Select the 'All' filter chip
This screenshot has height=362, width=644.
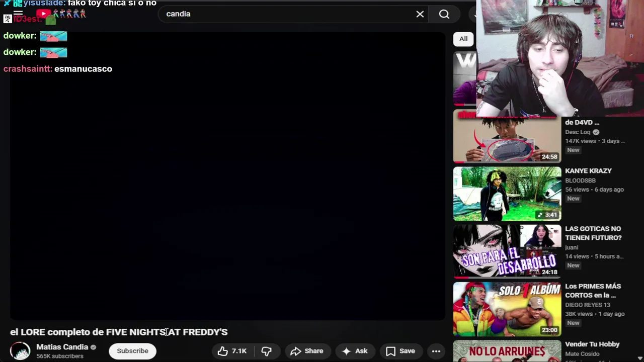click(463, 39)
